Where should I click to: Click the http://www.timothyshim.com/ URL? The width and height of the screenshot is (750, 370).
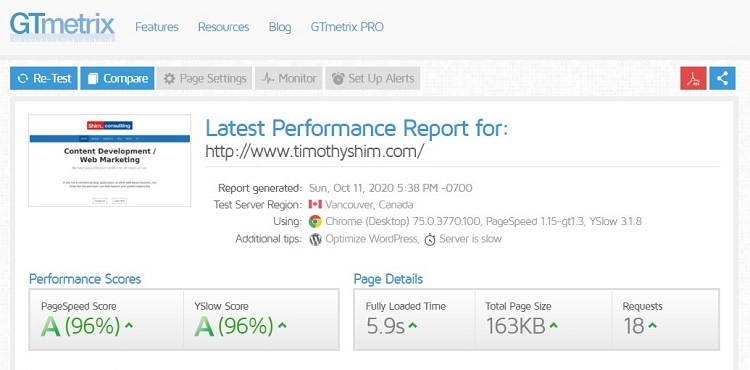click(315, 152)
